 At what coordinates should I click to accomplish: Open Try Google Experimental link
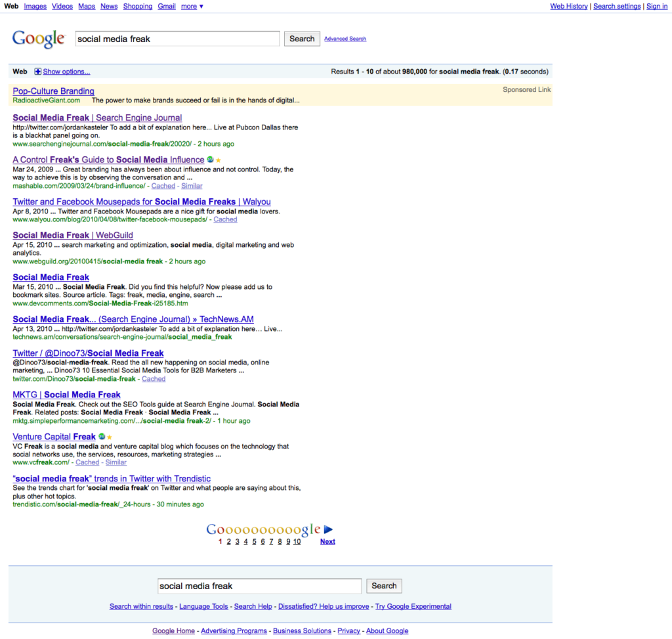click(x=413, y=606)
